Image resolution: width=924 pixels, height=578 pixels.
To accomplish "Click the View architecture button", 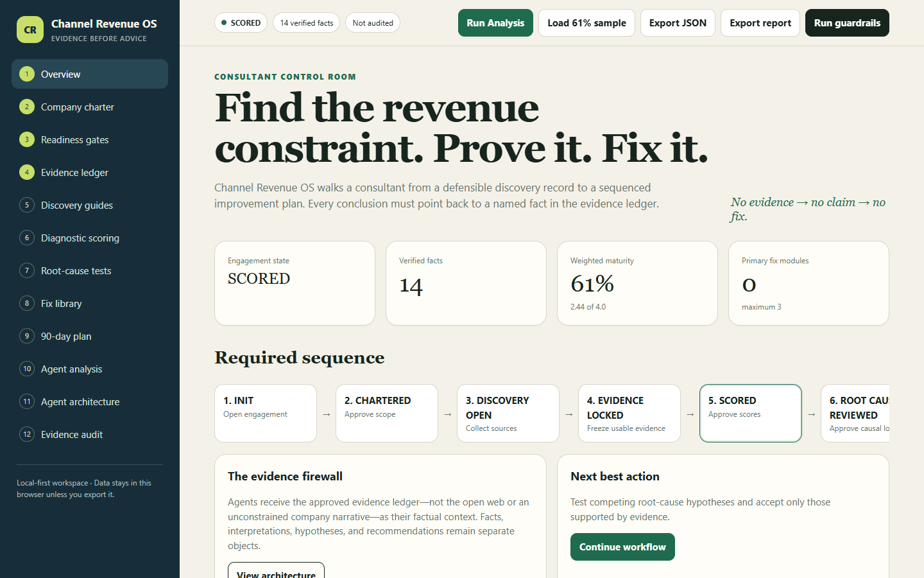I will 276,571.
